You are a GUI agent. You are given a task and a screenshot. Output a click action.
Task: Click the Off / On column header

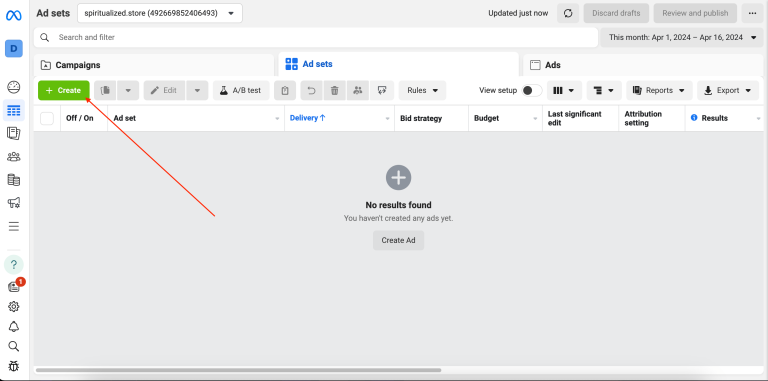click(84, 118)
